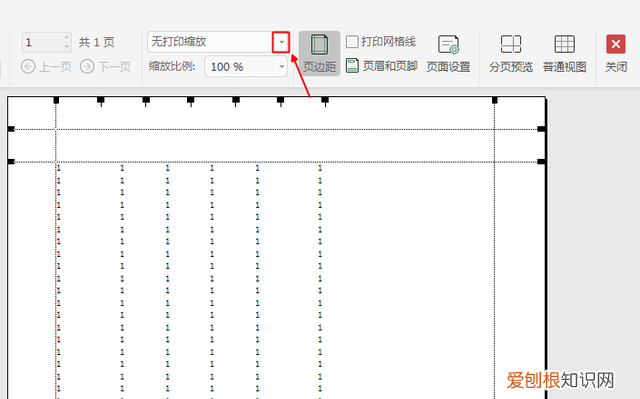The height and width of the screenshot is (399, 640).
Task: Open the 100 % zoom ratio dropdown
Action: 281,66
